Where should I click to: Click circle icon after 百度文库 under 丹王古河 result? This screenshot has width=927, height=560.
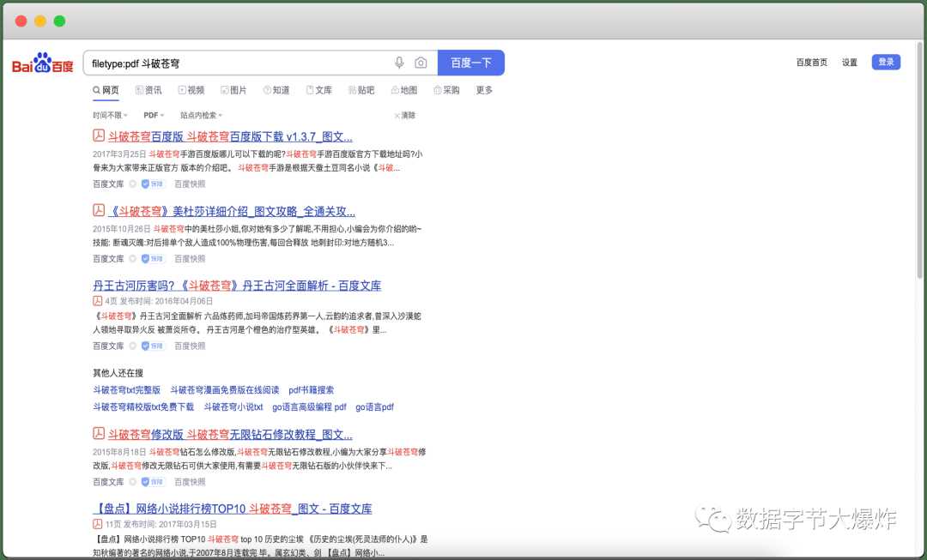click(x=132, y=346)
